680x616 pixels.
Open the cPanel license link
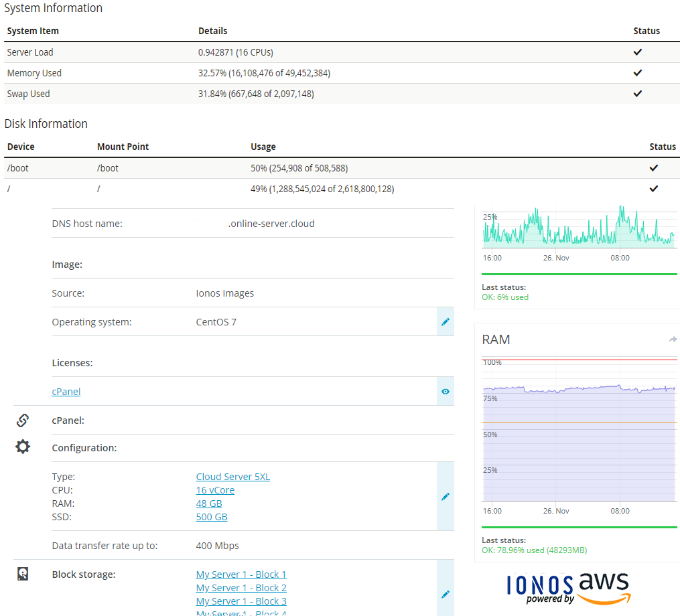66,392
